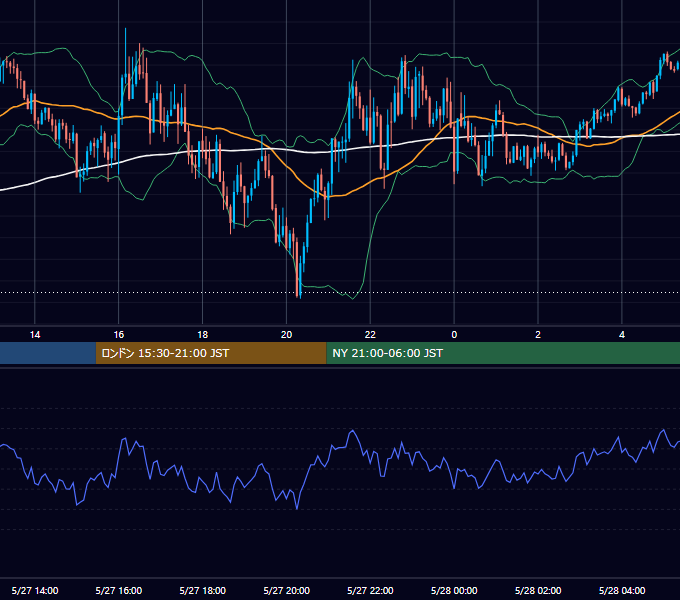Click the lowest candlestick wick after 20:00
Viewport: 680px width, 600px height.
pos(300,277)
